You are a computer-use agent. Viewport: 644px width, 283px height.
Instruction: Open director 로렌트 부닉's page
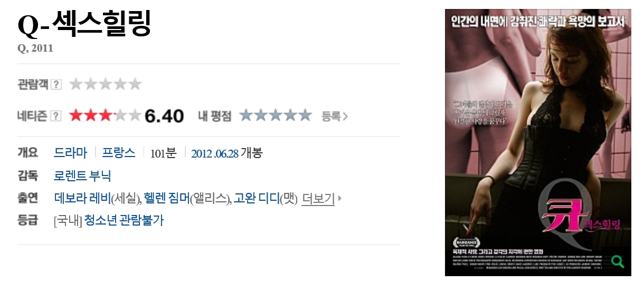pos(82,175)
